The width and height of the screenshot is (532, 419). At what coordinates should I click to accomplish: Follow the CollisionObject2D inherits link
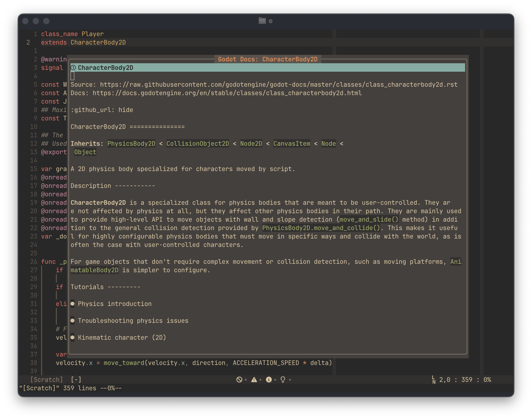coord(198,144)
